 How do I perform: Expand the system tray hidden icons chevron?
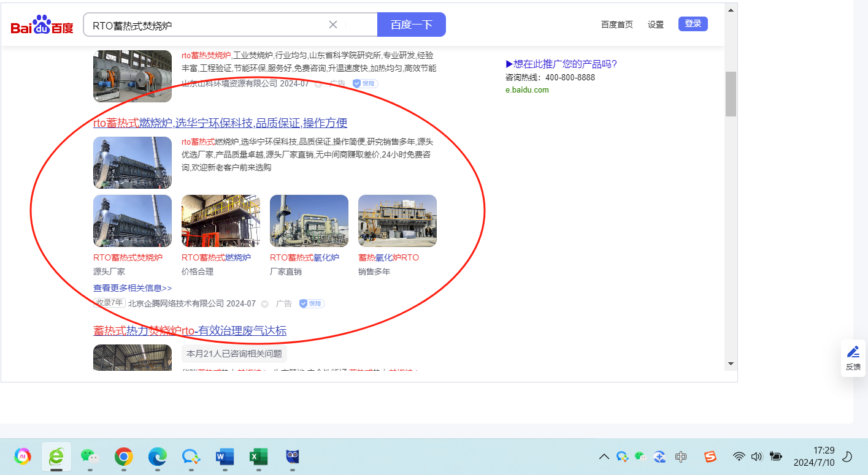[x=604, y=457]
